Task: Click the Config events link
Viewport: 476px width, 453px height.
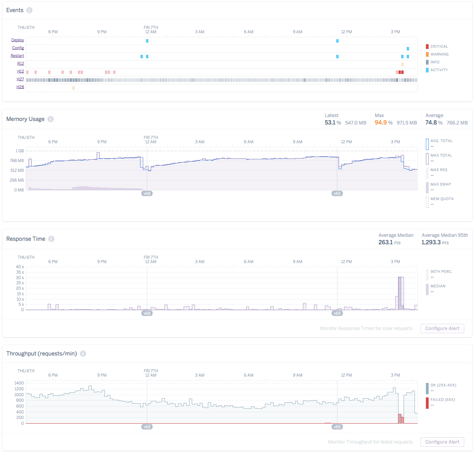Action: (x=18, y=48)
